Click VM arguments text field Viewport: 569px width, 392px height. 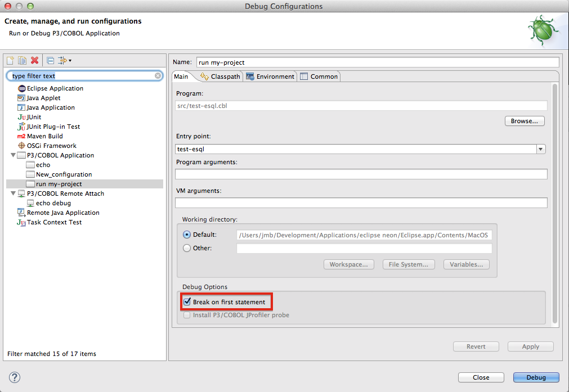coord(361,202)
